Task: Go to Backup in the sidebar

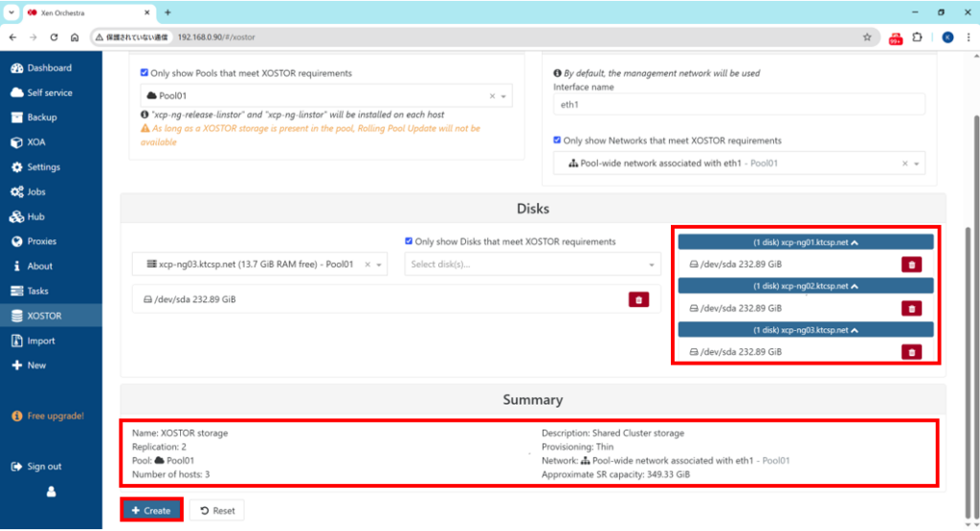Action: point(41,118)
